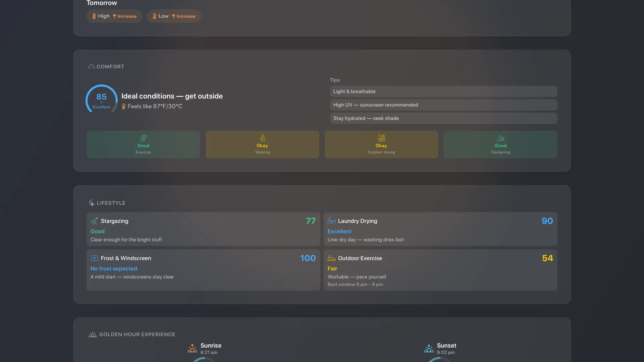Click the Sunset icon
Image resolution: width=644 pixels, height=362 pixels.
(x=429, y=349)
